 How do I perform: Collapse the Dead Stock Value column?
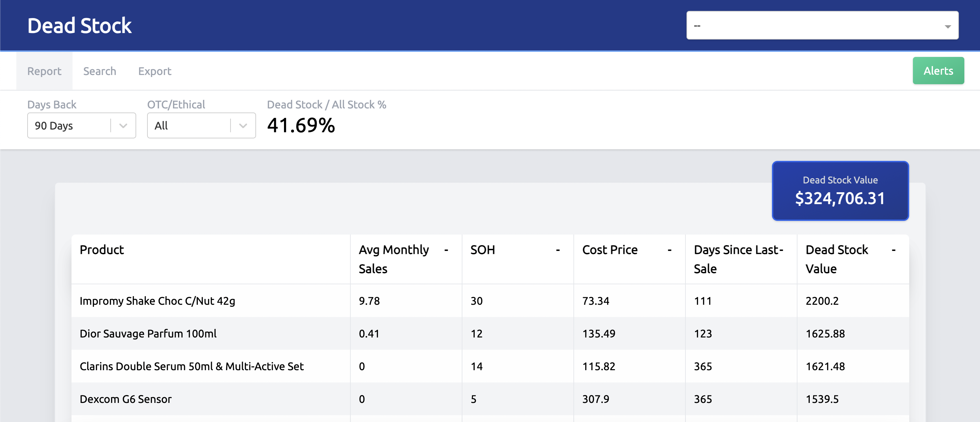(893, 250)
